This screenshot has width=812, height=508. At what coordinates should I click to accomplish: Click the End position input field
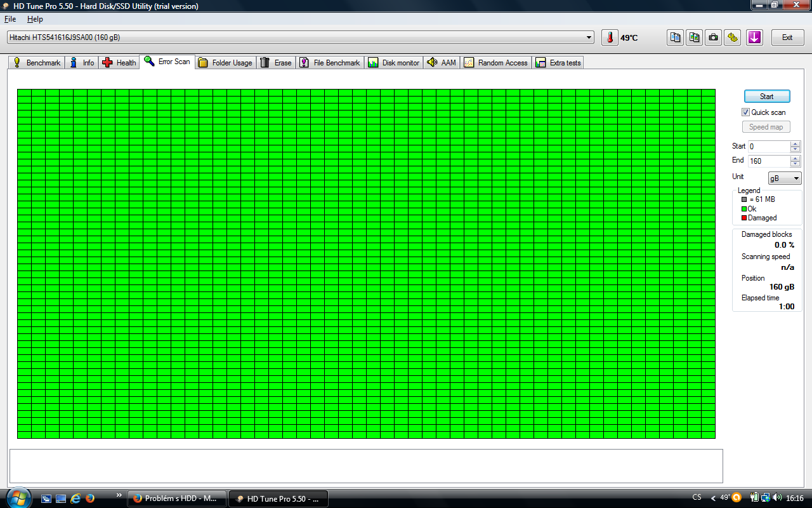[x=769, y=161]
